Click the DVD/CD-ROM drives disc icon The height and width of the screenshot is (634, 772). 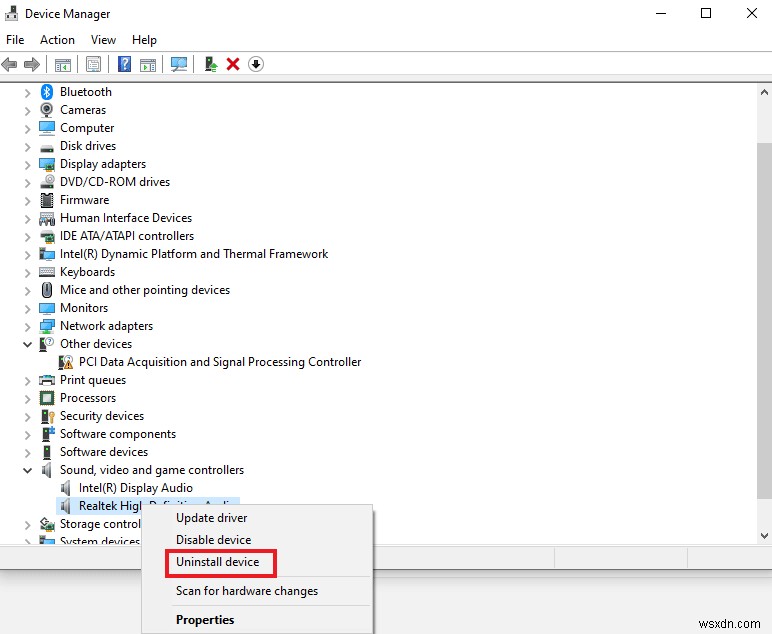point(47,182)
